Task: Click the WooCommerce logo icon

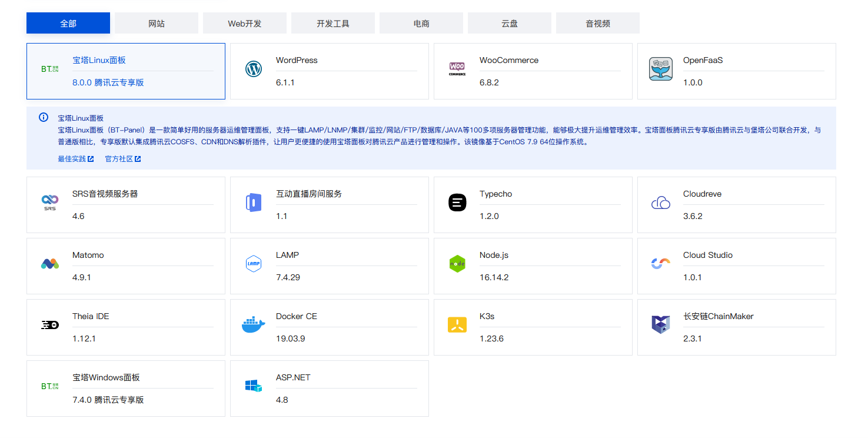Action: coord(457,69)
